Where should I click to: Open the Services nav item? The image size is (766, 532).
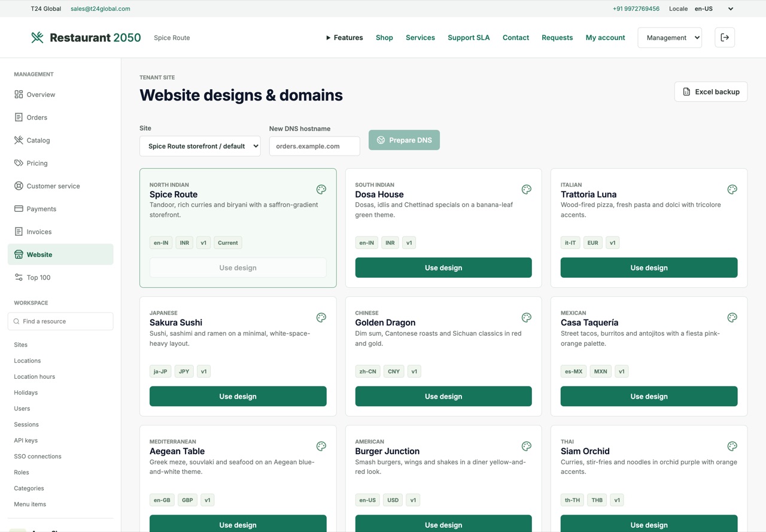420,38
